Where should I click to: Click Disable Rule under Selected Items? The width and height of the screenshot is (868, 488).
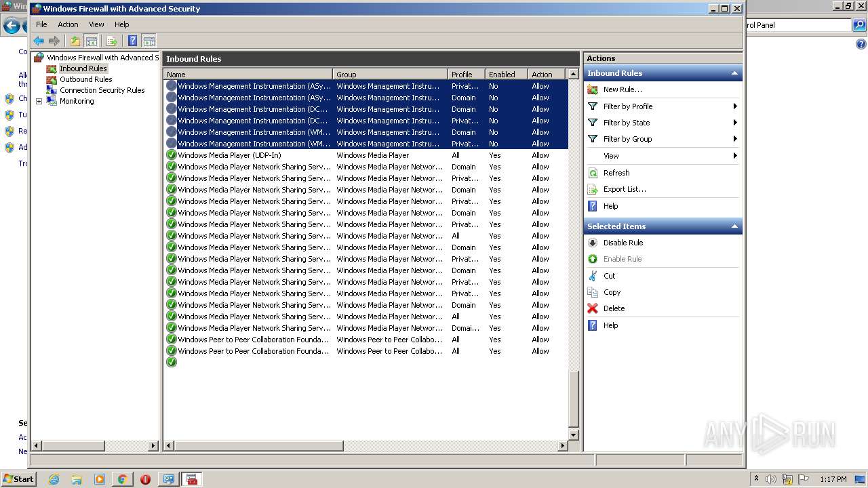[x=623, y=243]
